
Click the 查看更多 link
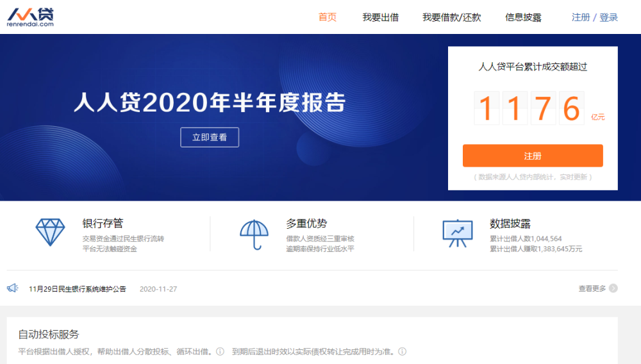click(x=592, y=288)
